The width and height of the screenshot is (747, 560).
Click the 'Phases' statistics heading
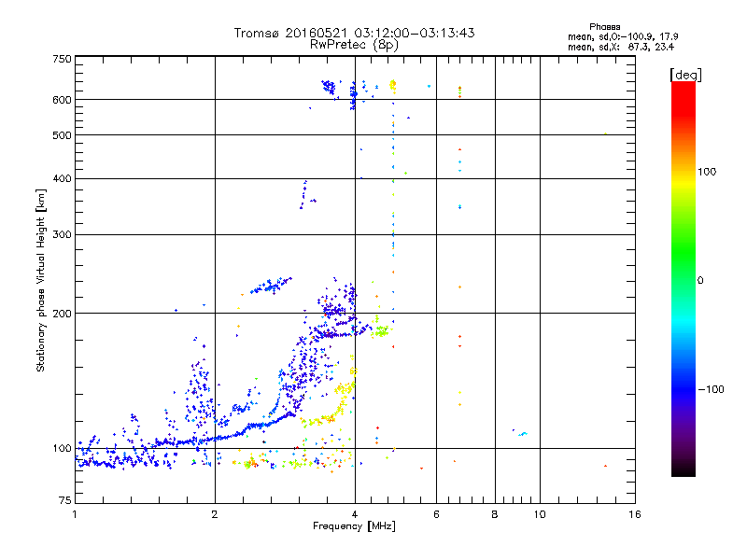click(604, 27)
